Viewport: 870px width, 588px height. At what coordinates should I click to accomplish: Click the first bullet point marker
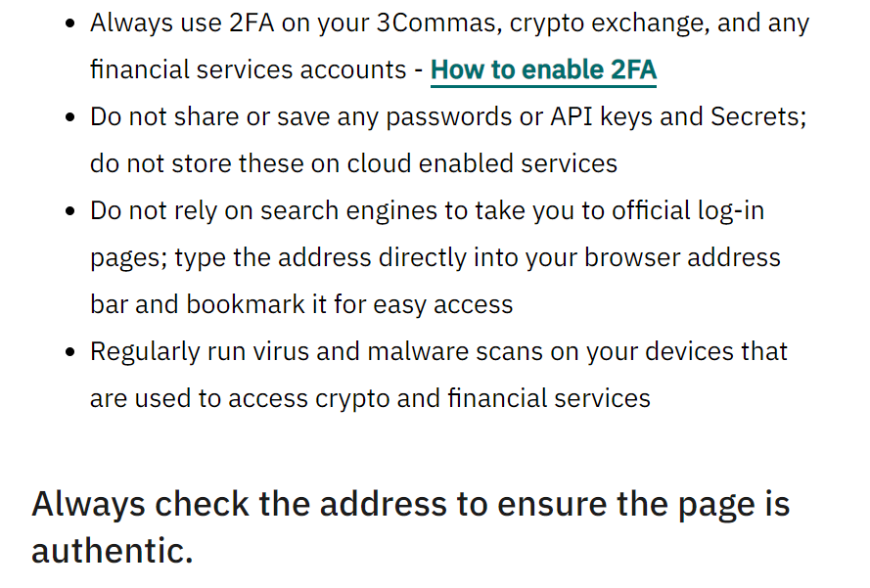70,24
